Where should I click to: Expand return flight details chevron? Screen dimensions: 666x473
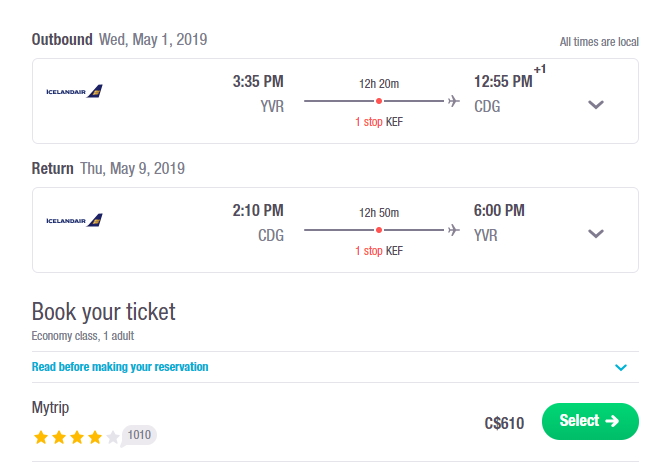[595, 234]
